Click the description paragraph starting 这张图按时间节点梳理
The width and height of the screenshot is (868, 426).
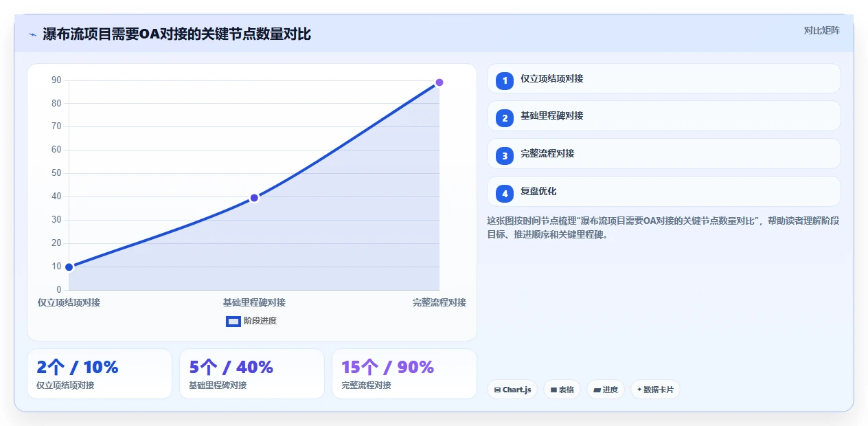tap(663, 227)
